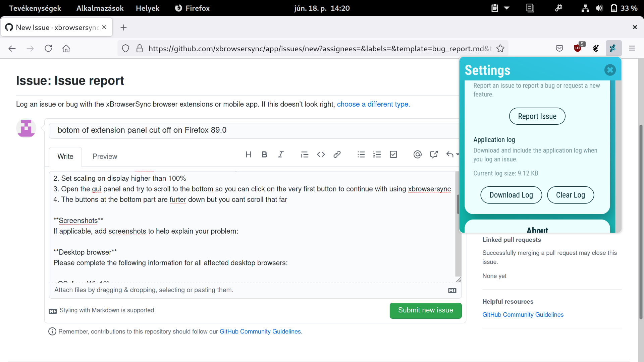Insert a blockquote

click(305, 155)
